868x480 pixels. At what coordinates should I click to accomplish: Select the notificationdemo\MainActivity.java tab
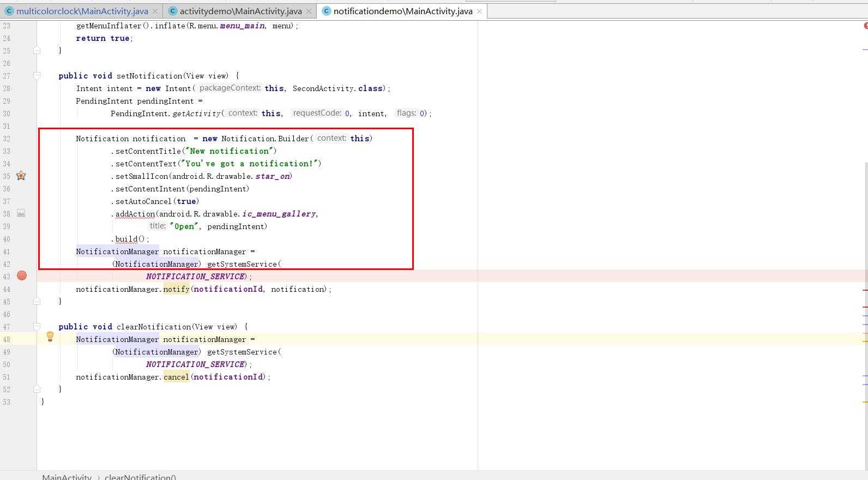(402, 11)
